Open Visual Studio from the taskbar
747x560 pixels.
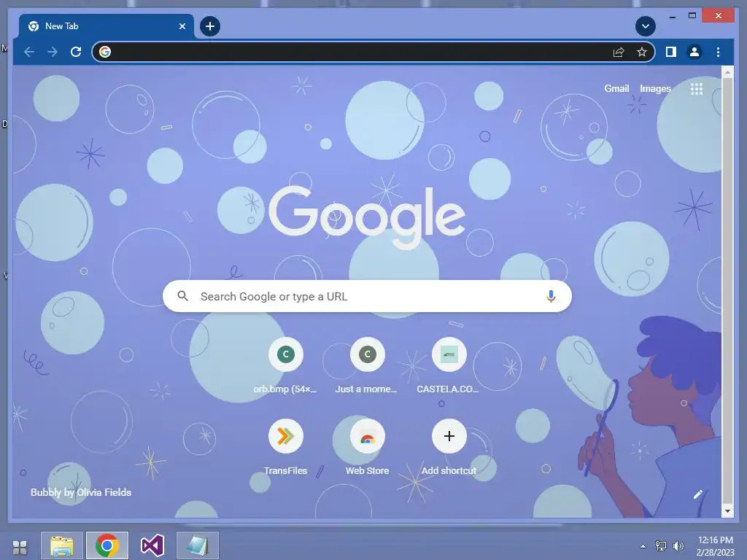[152, 545]
